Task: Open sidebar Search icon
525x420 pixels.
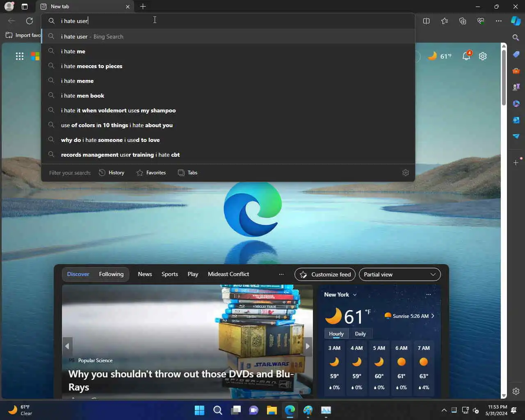Action: (516, 38)
